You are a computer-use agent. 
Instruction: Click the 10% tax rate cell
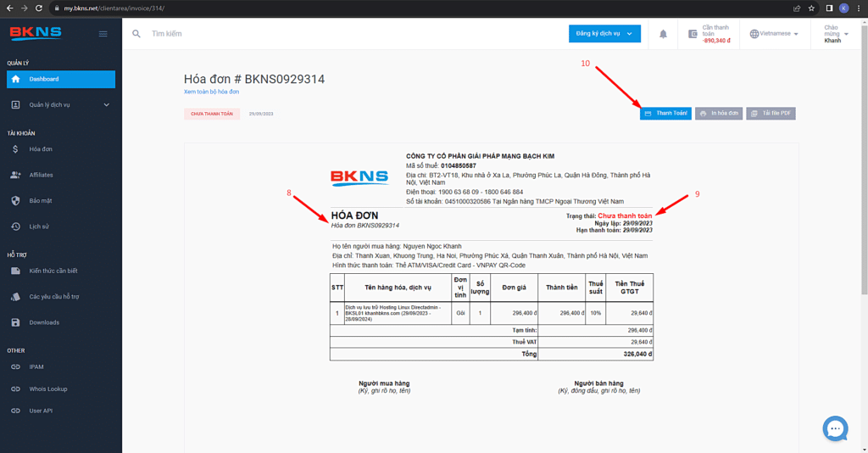tap(596, 313)
